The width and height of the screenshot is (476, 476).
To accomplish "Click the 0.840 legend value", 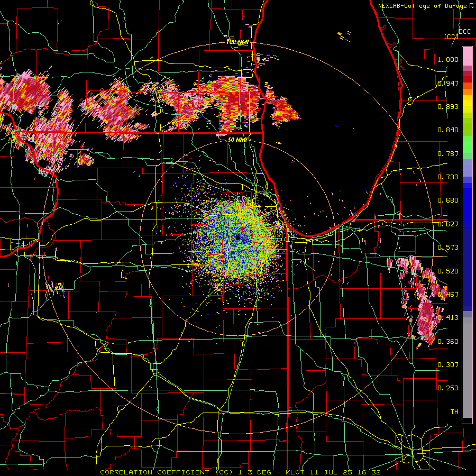I will (448, 130).
